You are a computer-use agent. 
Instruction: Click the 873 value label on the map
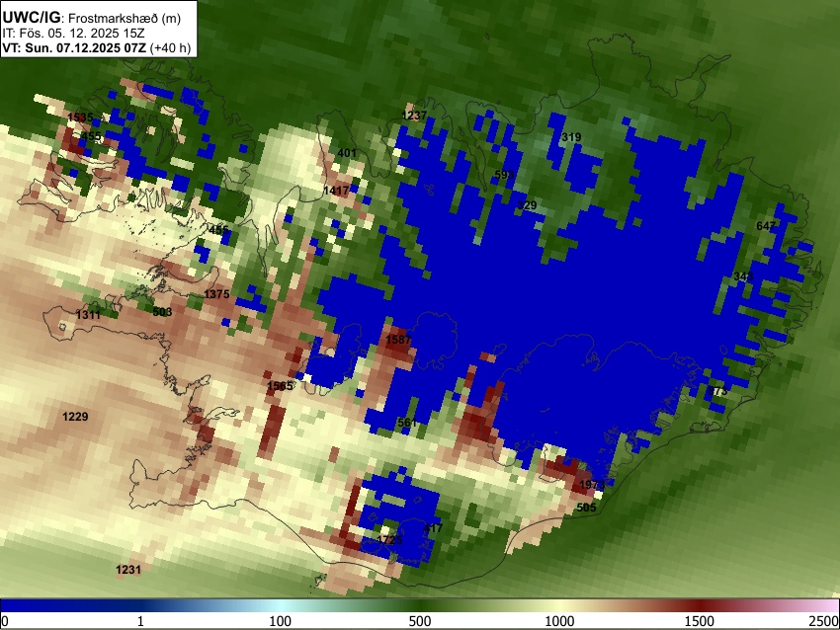(x=717, y=391)
